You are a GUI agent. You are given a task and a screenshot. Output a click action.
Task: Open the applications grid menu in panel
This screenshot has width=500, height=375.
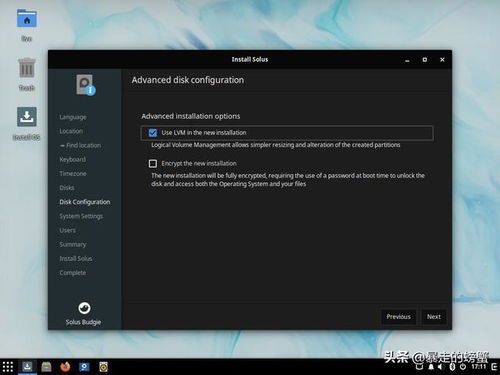8,367
